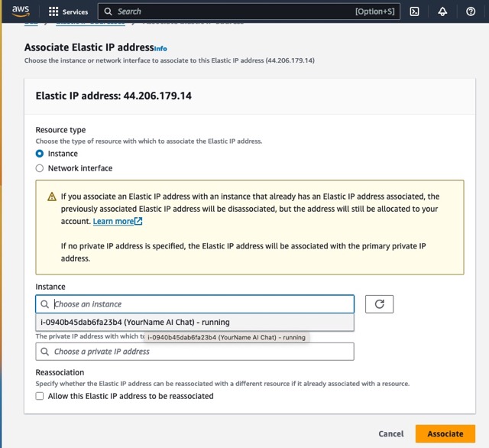This screenshot has width=489, height=448.
Task: Choose instance i-0940b45dab6fa23b4 from the dropdown
Action: pyautogui.click(x=195, y=322)
